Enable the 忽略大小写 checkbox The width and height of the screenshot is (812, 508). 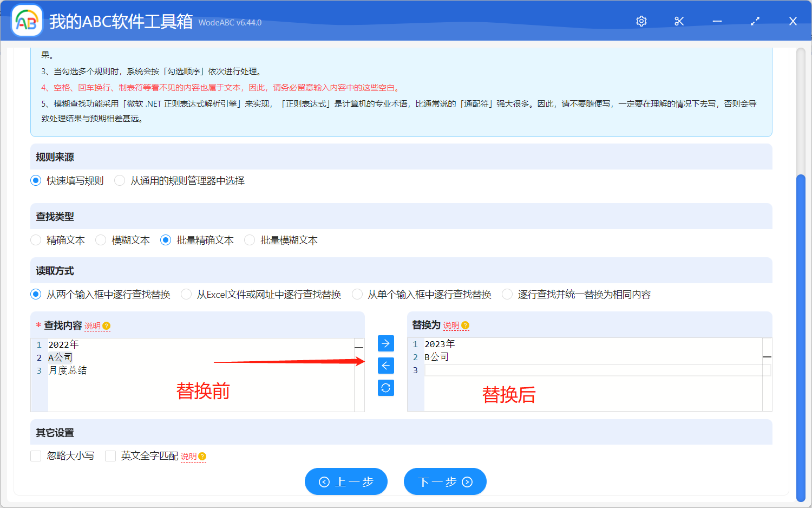36,456
